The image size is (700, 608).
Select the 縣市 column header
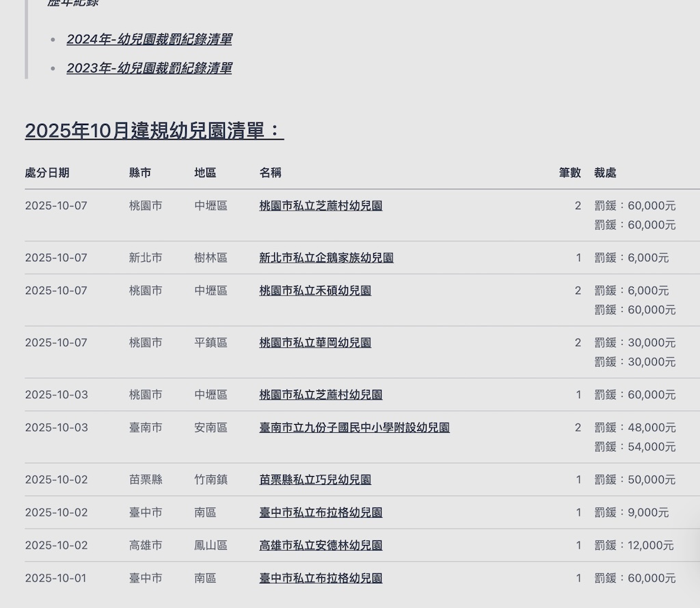pyautogui.click(x=141, y=173)
